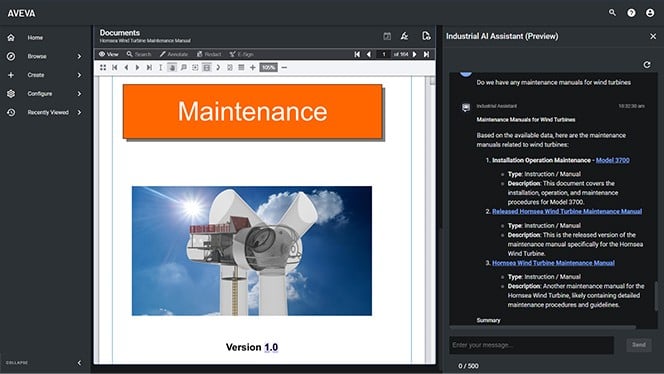Expand the Configure submenu chevron

pyautogui.click(x=79, y=94)
